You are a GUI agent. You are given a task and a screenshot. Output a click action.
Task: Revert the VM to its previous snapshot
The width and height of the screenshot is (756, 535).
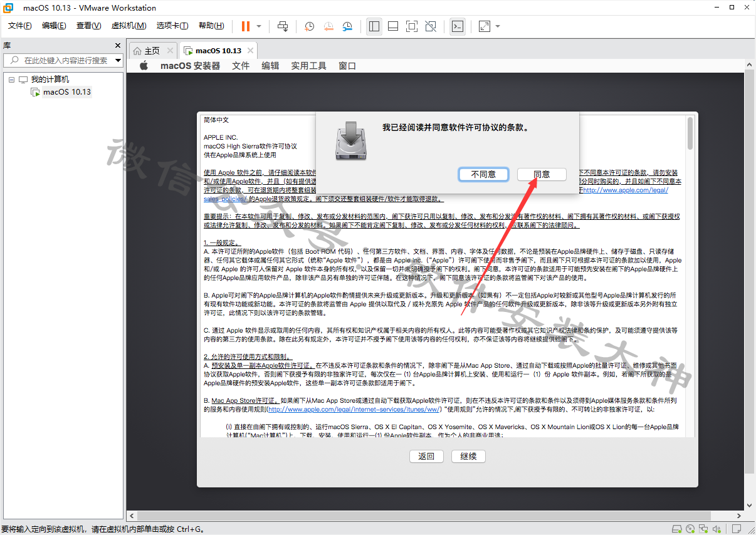[x=328, y=26]
